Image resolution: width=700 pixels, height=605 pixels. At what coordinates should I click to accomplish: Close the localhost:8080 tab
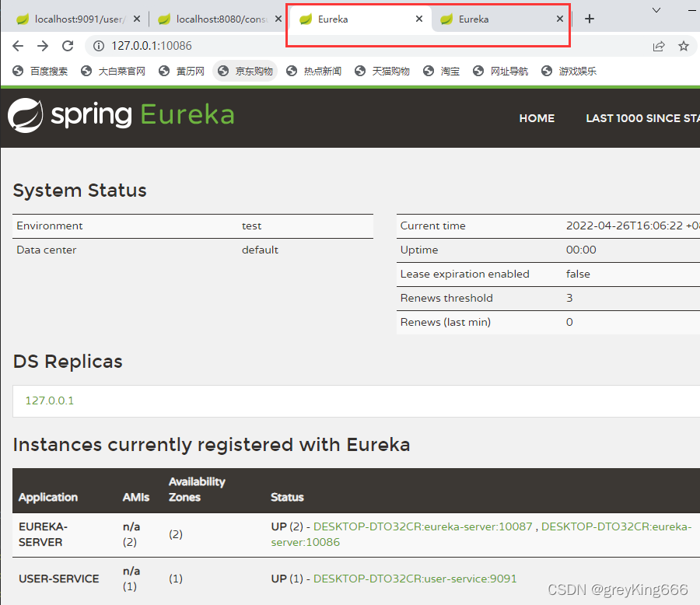point(278,19)
